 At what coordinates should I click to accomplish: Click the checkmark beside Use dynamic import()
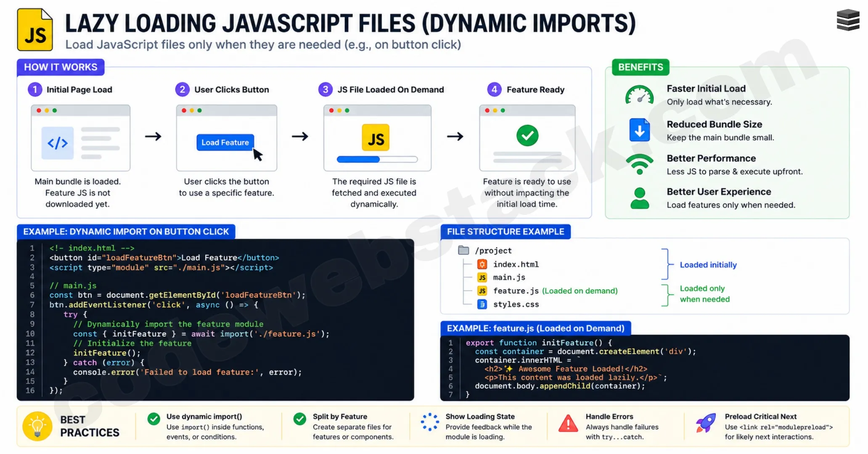(154, 419)
